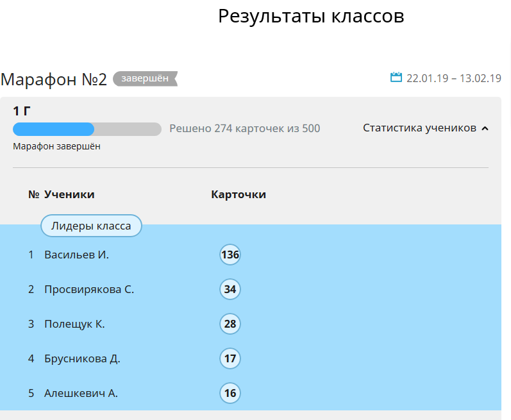The image size is (511, 420).
Task: Click the 17 cards badge
Action: pyautogui.click(x=230, y=358)
